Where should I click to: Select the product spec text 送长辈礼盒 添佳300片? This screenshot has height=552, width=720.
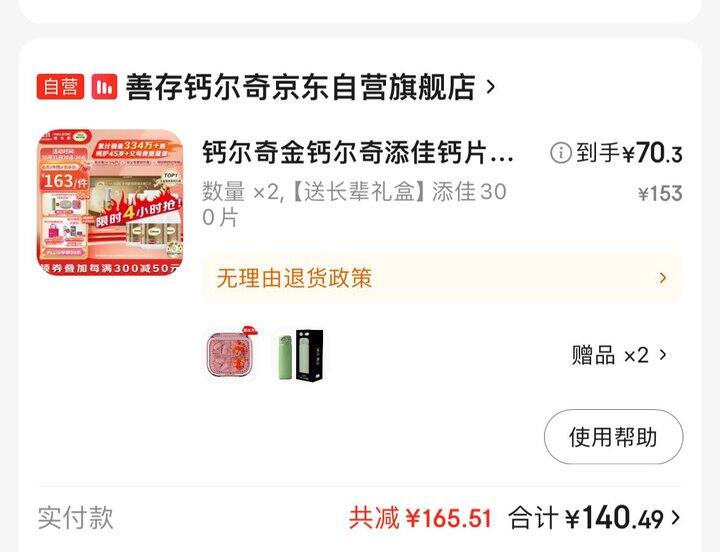coord(354,204)
